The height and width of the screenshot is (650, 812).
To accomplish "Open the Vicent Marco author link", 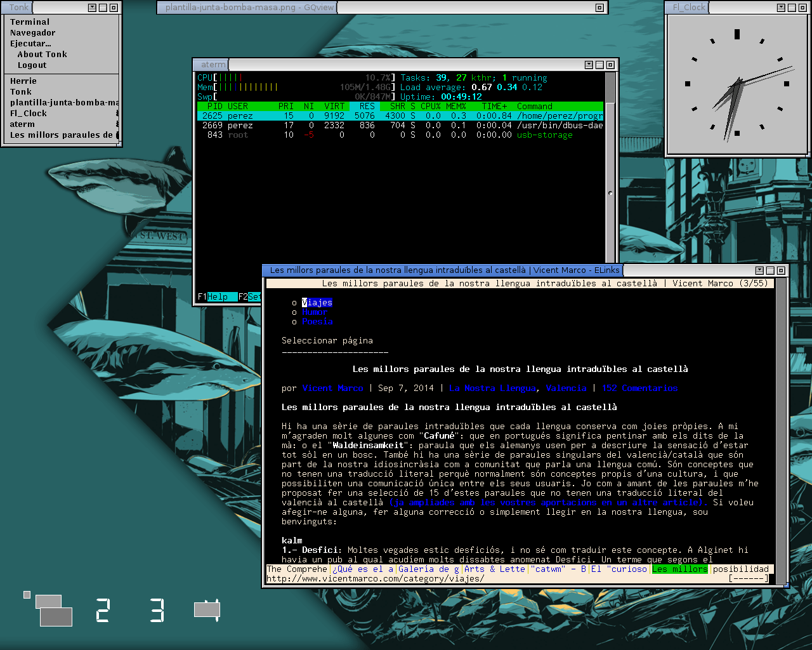I will pos(332,388).
